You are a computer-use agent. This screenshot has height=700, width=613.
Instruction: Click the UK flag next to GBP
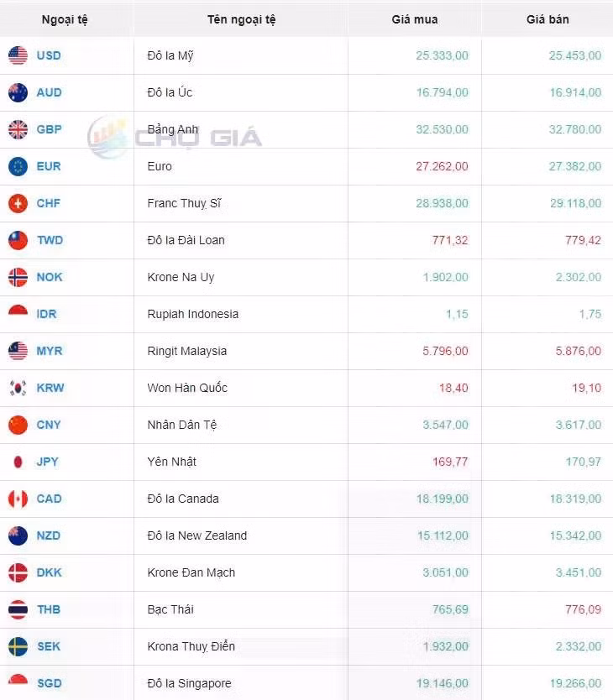18,129
